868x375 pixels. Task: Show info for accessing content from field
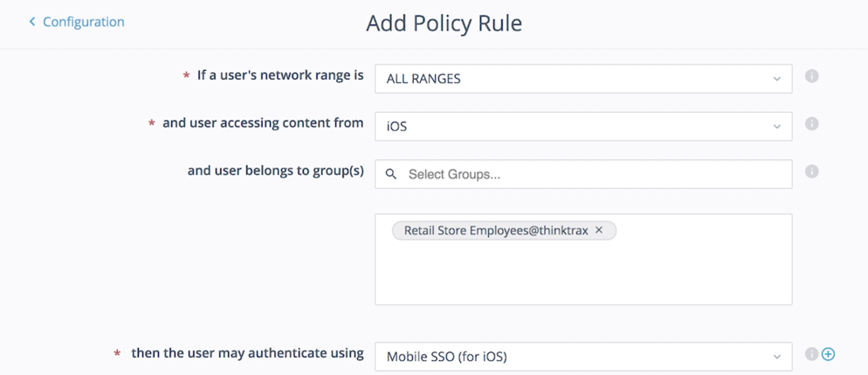811,124
